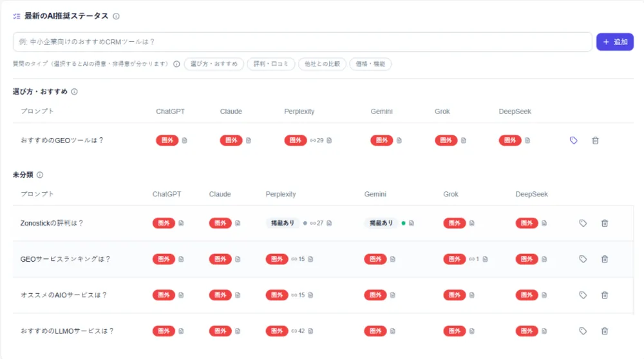Delete the オススメのAIOサービスは？ prompt

[x=605, y=295]
